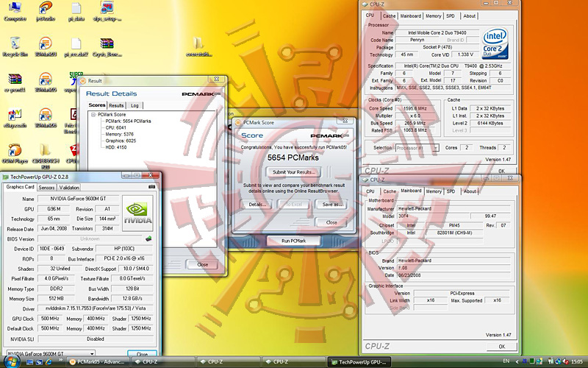
Task: Open Processor Selection dropdown in CPU-Z
Action: [435, 148]
